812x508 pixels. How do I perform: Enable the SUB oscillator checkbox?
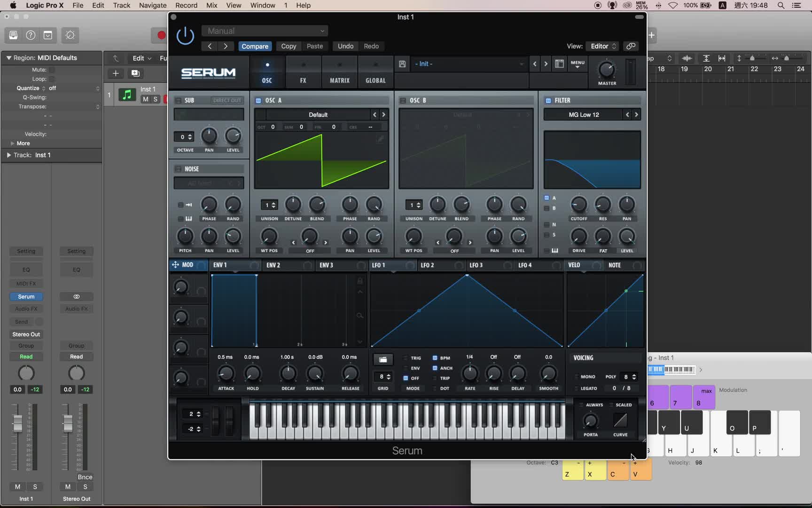[179, 101]
